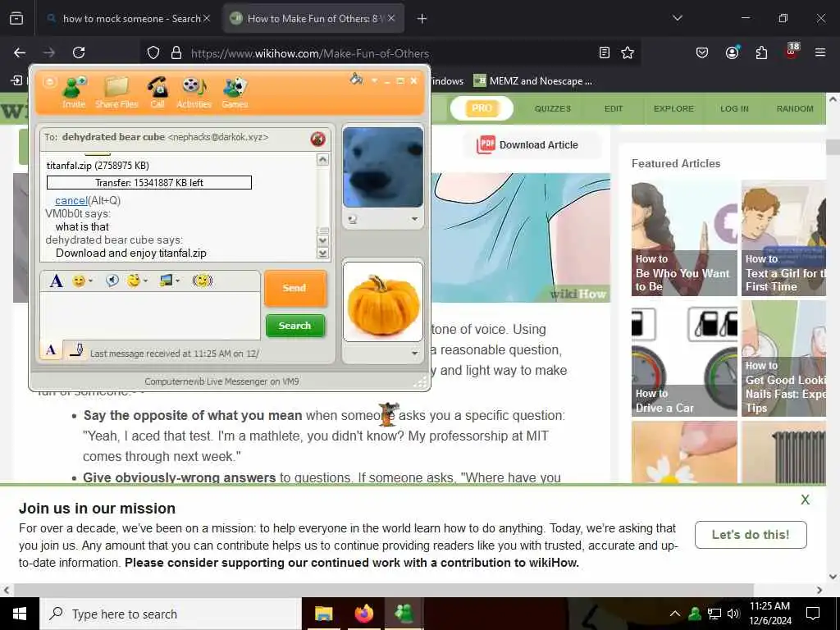Select the 'How to Make Fun of Others' tab
This screenshot has height=630, width=840.
(313, 19)
